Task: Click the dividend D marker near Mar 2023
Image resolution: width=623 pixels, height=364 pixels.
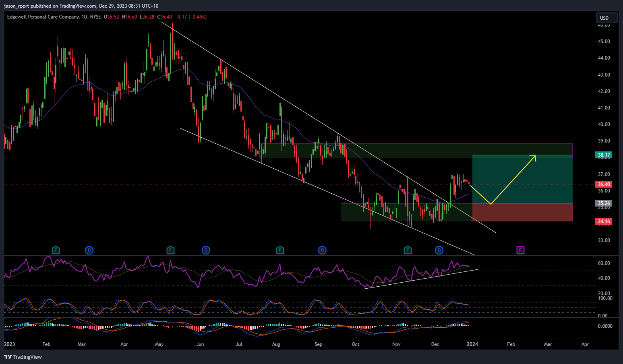Action: (x=89, y=250)
